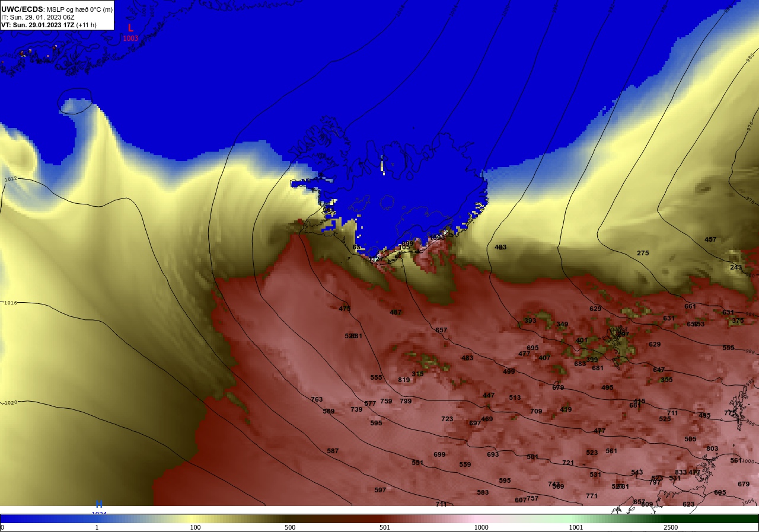This screenshot has height=532, width=759.
Task: Click the 457 height value
Action: pos(710,239)
